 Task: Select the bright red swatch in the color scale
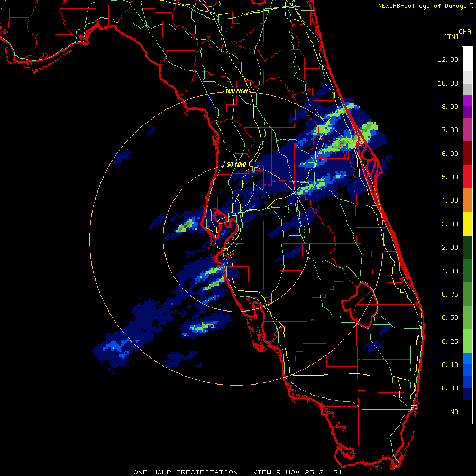pos(467,177)
